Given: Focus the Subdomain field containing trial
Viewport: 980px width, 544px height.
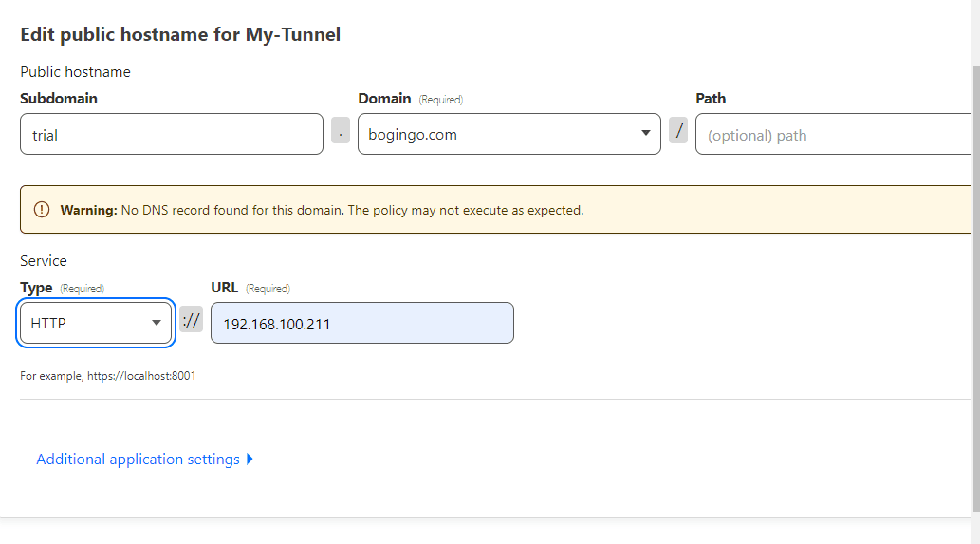Looking at the screenshot, I should click(172, 134).
